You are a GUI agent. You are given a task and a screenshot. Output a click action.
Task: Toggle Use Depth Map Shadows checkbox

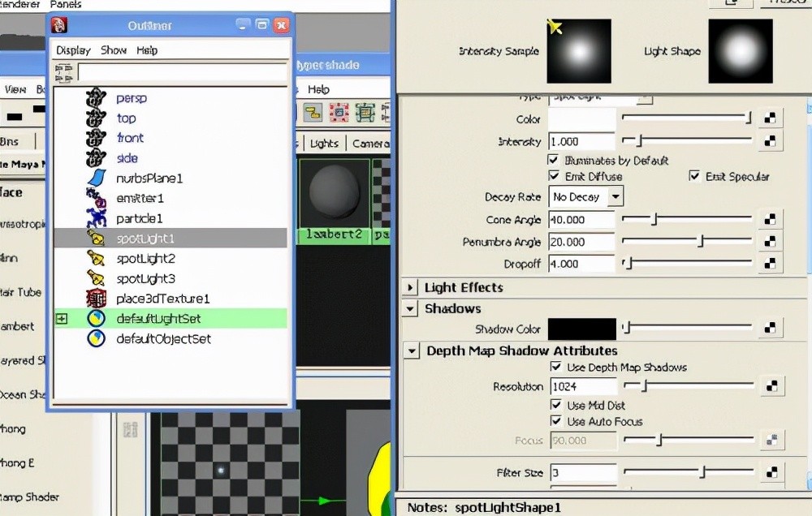[x=555, y=367]
